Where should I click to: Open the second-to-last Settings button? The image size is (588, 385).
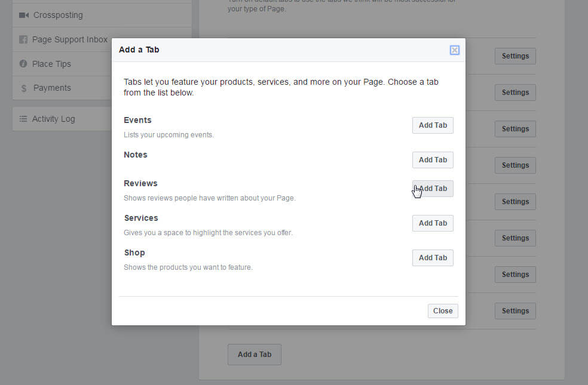coord(515,275)
